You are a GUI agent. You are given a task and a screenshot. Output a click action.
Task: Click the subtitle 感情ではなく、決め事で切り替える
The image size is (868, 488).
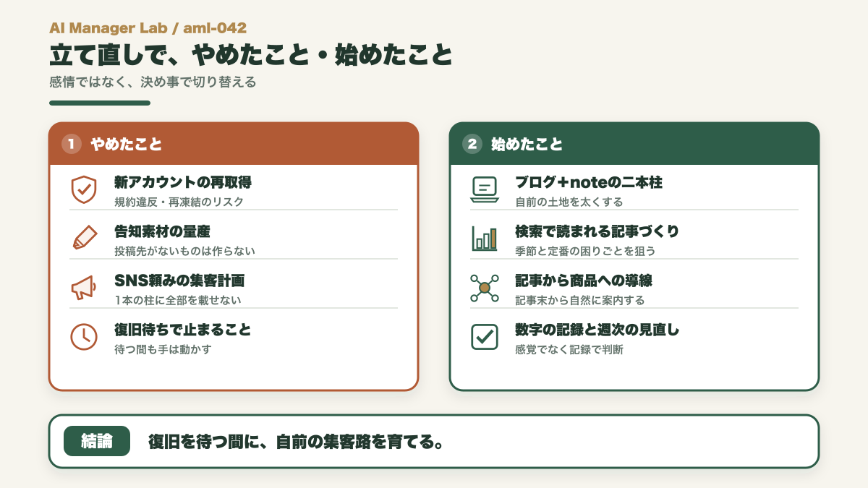(153, 82)
